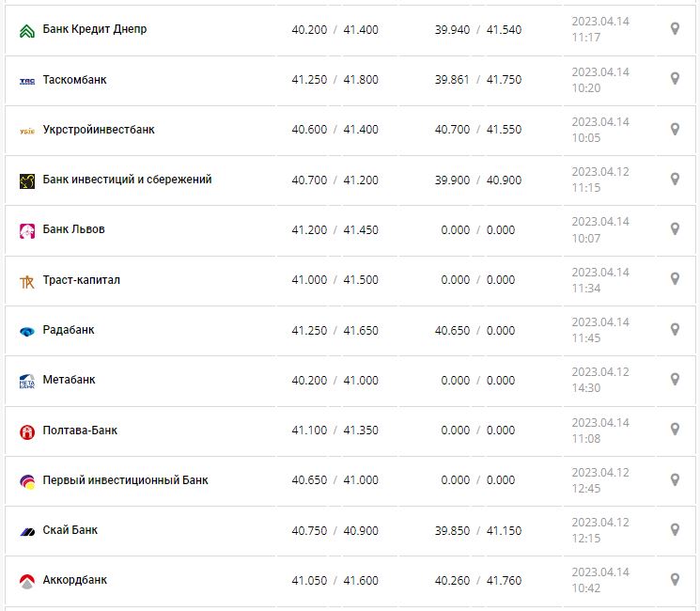Open the Аккордбанк bank page
The height and width of the screenshot is (611, 700).
click(x=75, y=580)
